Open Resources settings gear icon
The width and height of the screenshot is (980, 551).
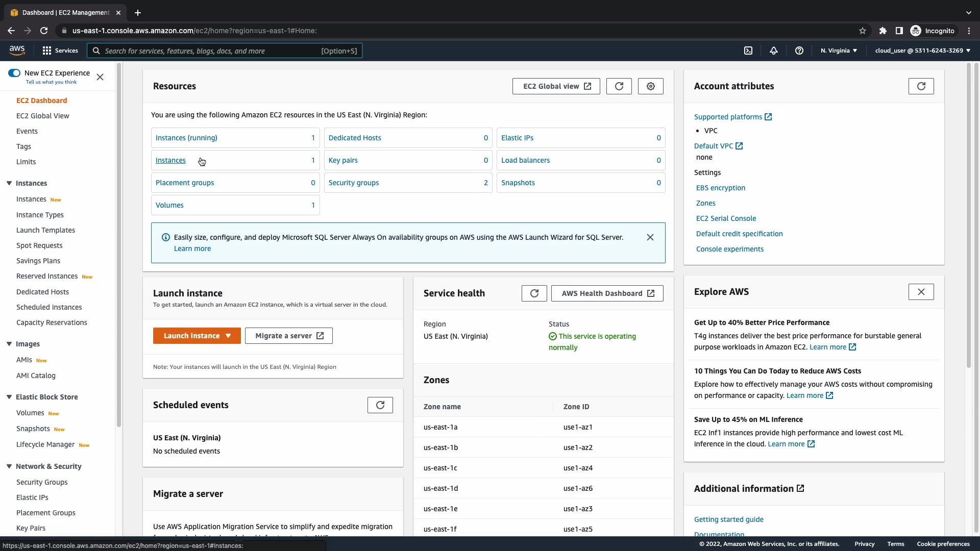[650, 86]
